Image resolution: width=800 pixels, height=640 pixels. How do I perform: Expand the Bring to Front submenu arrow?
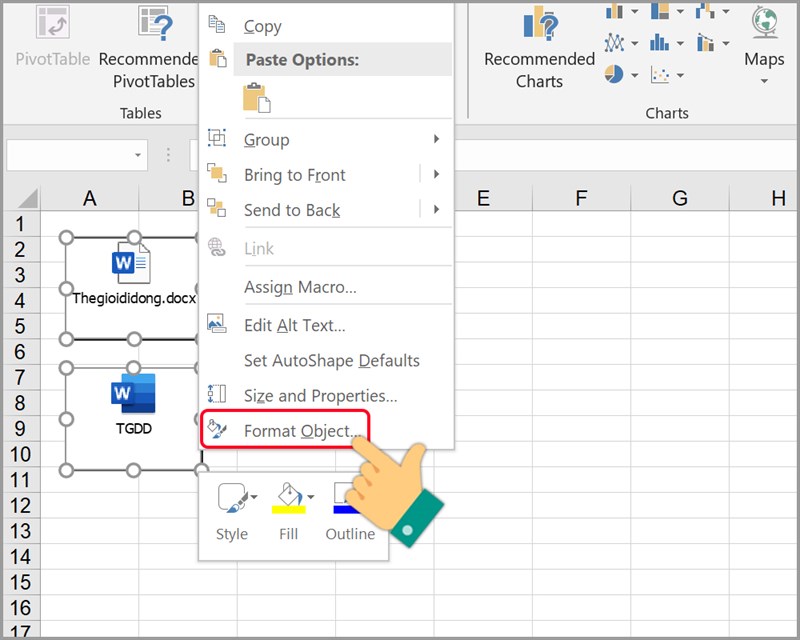[436, 174]
